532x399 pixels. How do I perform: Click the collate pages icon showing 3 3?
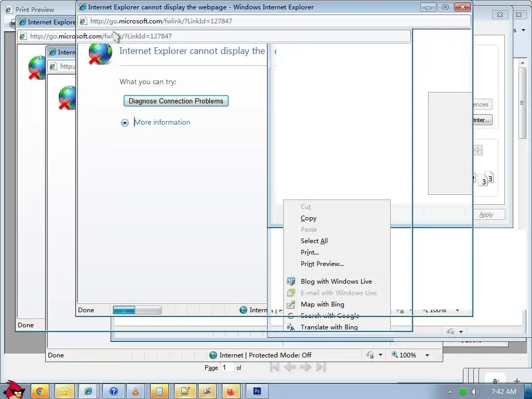point(487,179)
